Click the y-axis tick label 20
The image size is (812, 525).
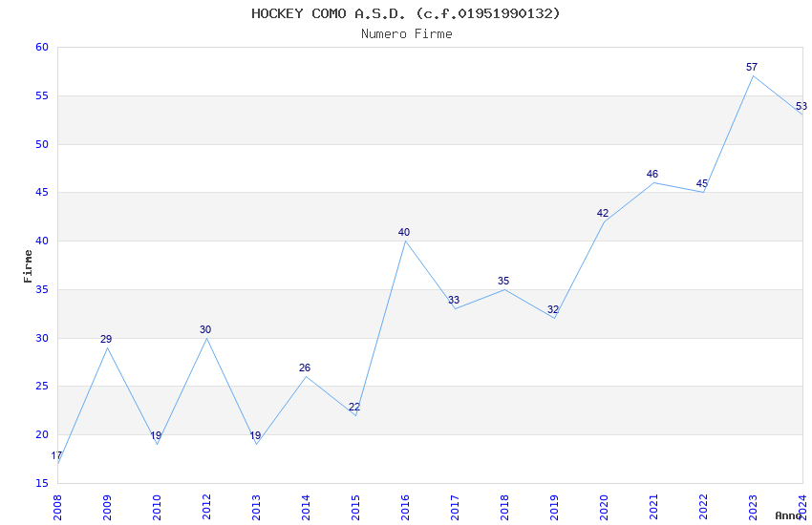click(x=42, y=435)
